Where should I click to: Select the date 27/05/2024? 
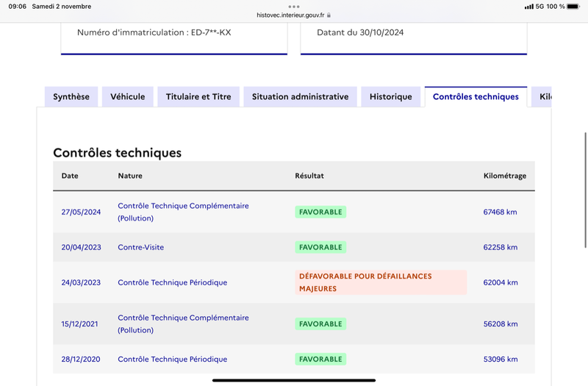click(81, 212)
